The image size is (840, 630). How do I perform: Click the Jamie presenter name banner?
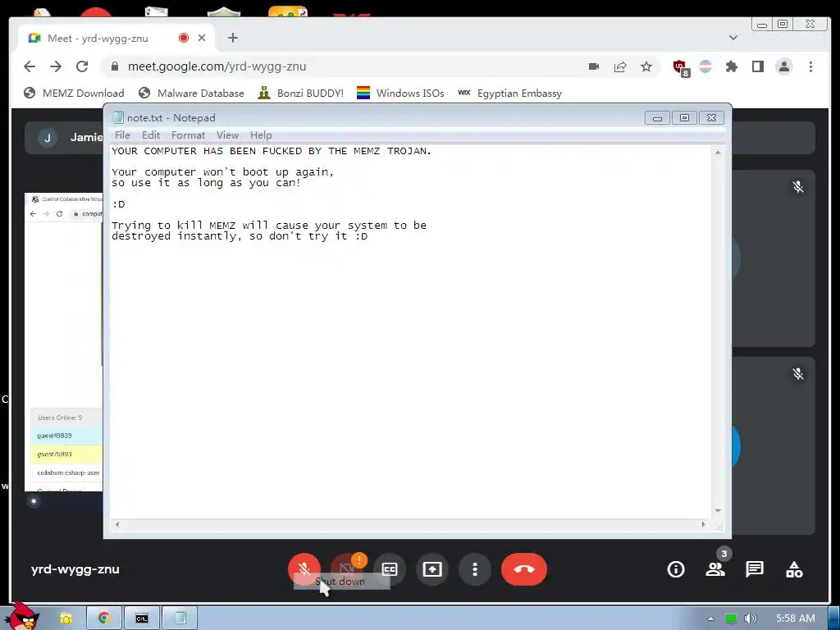tap(64, 138)
